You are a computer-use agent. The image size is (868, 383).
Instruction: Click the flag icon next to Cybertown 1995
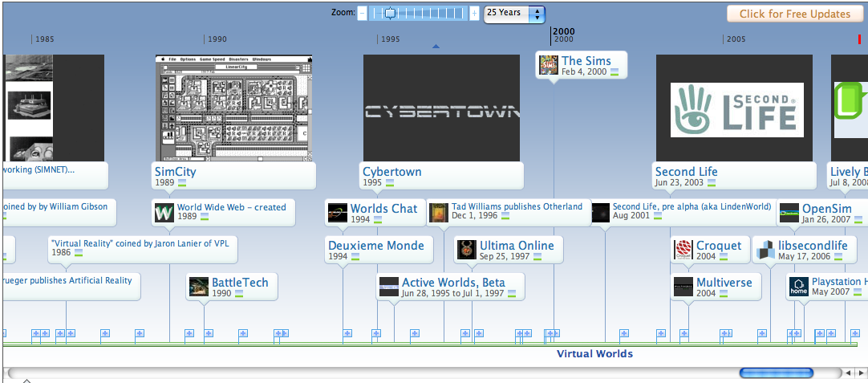coord(390,182)
